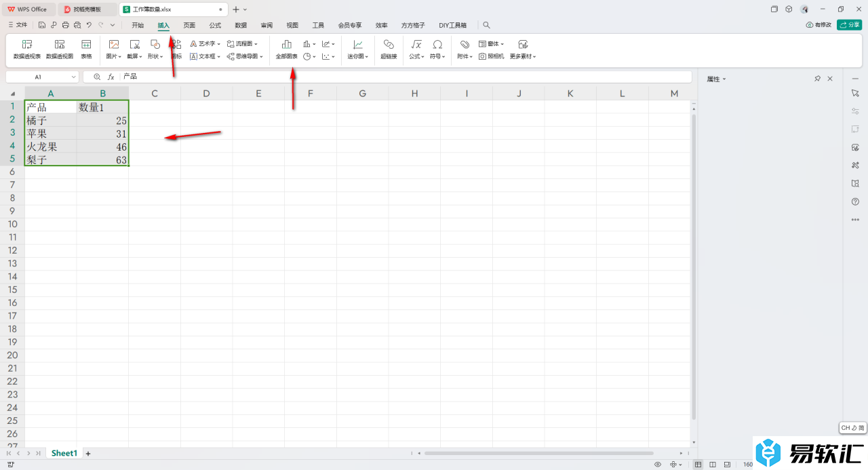Open the 思维导图 mind map dropdown
This screenshot has width=868, height=470.
(x=245, y=56)
